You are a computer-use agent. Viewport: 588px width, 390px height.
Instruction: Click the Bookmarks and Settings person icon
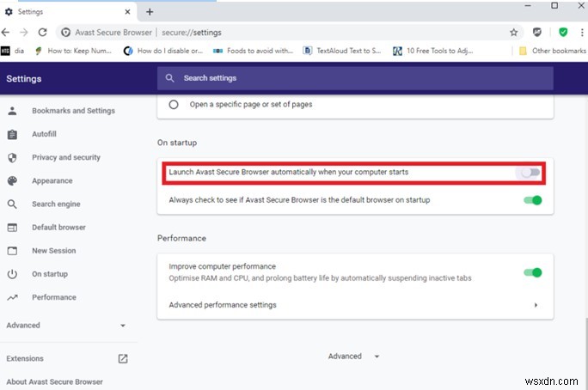coord(12,111)
